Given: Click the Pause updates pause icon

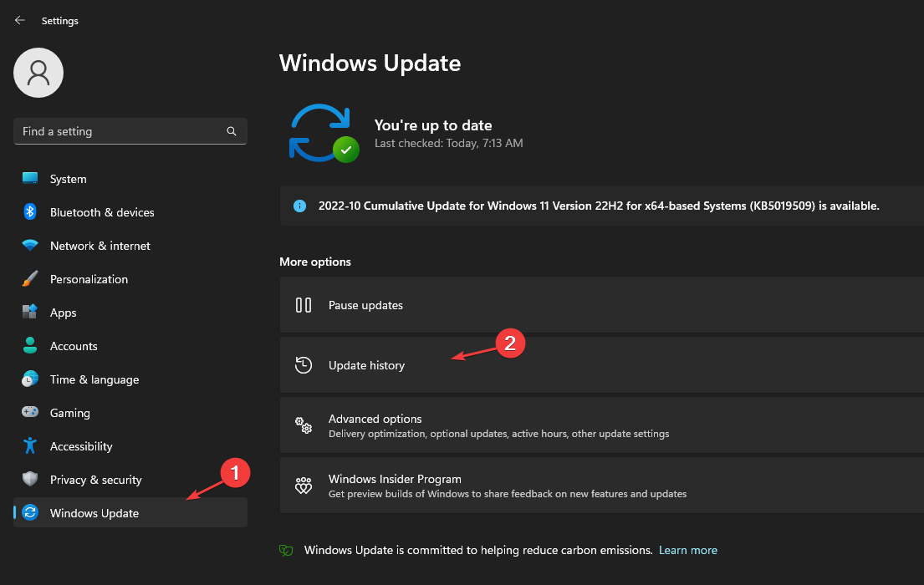Looking at the screenshot, I should point(304,305).
